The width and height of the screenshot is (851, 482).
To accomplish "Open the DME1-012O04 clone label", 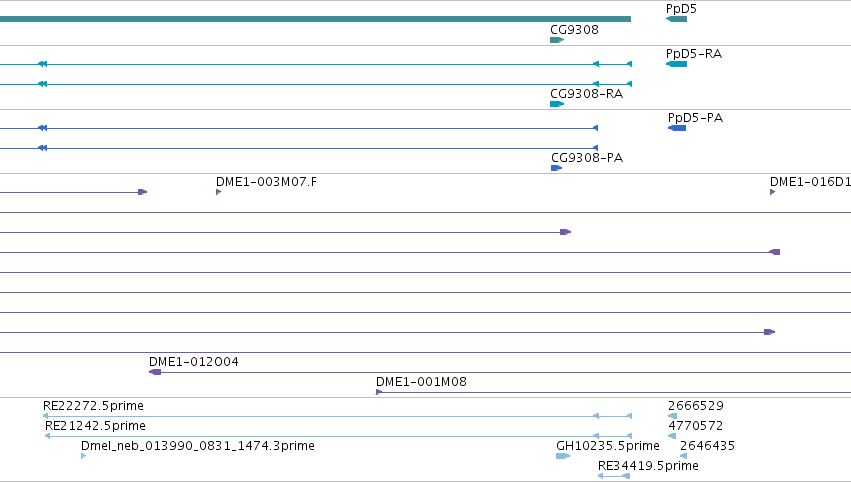I will point(194,362).
